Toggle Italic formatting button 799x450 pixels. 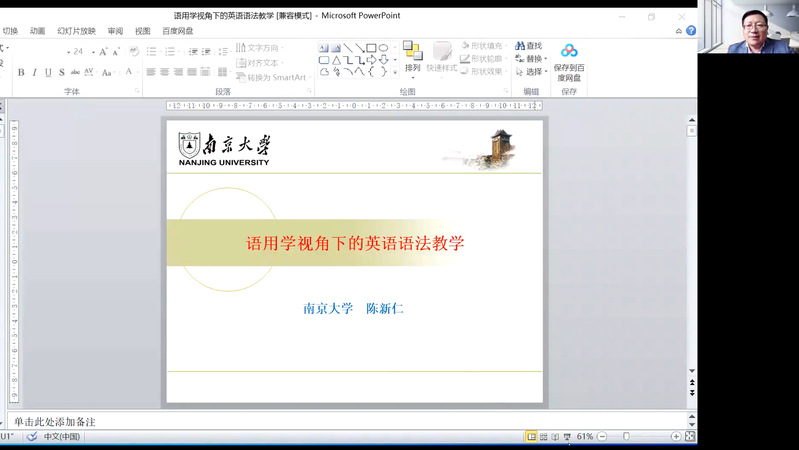pyautogui.click(x=34, y=72)
